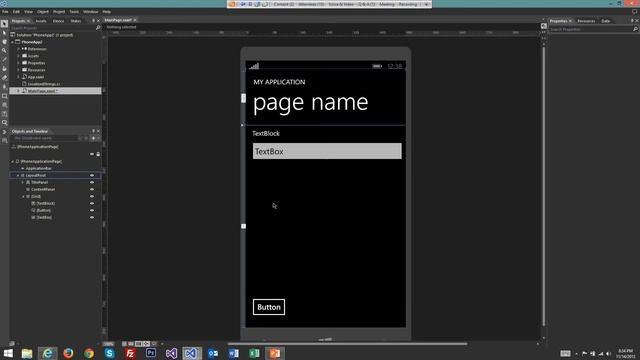Open Visual Studio purple icon in taskbar
The image size is (640, 360).
pos(171,353)
